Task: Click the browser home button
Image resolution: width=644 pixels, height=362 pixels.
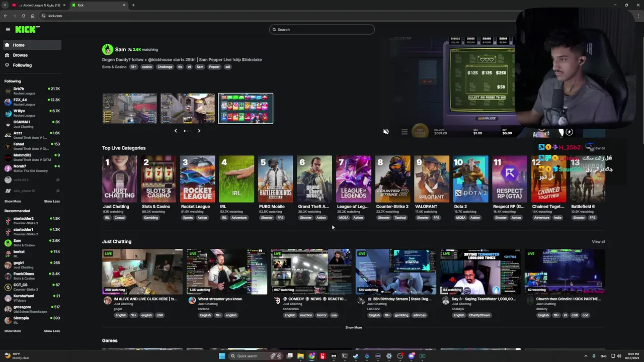Action: 33,16
